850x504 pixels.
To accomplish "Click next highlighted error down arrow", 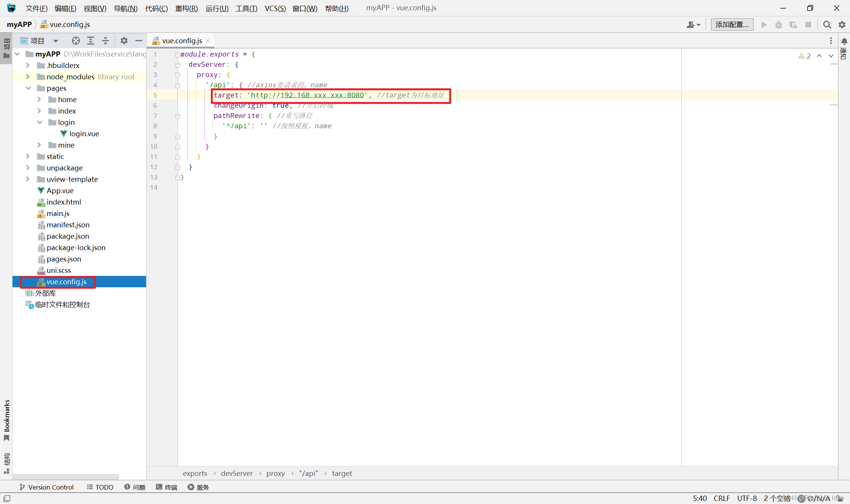I will (x=831, y=56).
